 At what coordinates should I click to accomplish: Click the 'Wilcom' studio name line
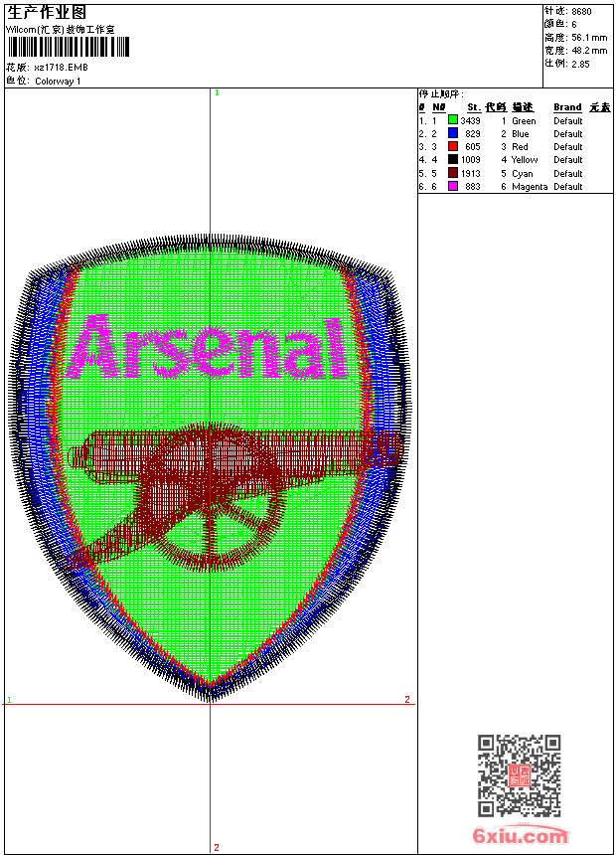click(61, 30)
